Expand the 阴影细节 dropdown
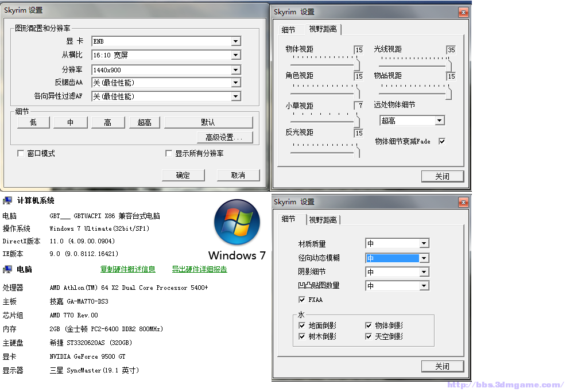Image resolution: width=566 pixels, height=392 pixels. tap(397, 272)
